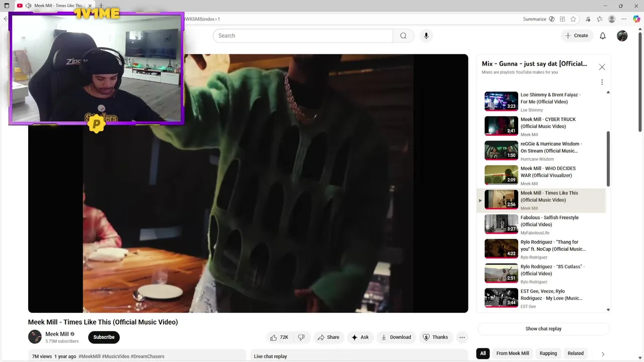This screenshot has height=362, width=644.
Task: Click the yellow P badge overlay
Action: pos(96,124)
